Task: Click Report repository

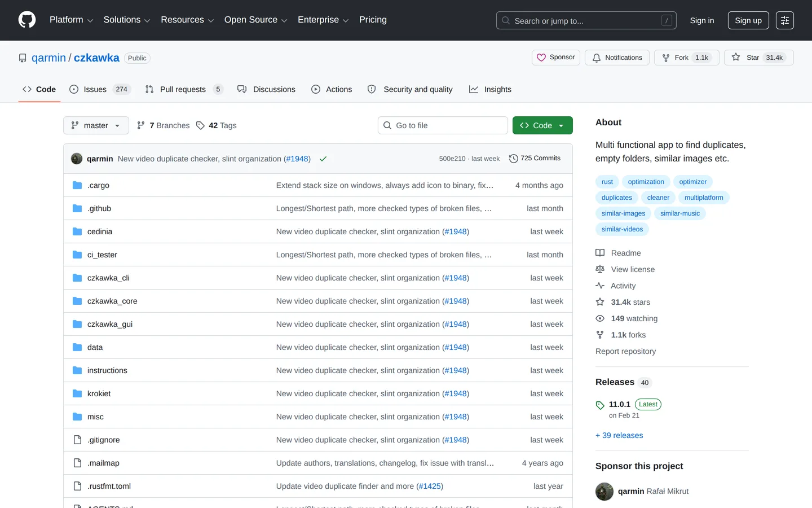Action: point(625,351)
